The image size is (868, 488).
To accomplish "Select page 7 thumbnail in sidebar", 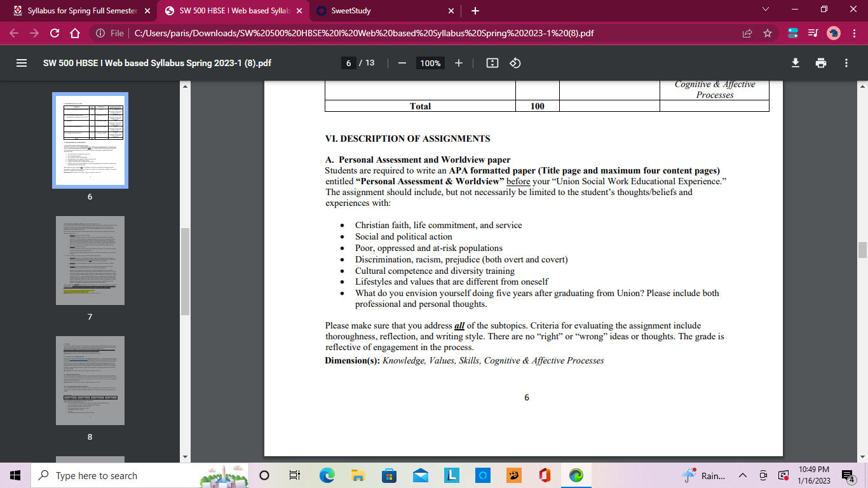I will tap(90, 261).
